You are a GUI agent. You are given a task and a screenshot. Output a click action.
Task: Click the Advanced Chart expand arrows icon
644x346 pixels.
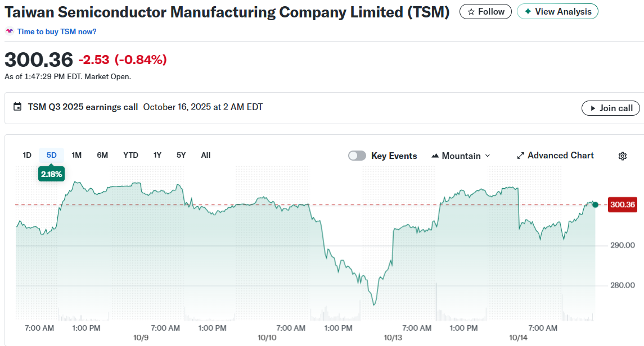point(520,156)
